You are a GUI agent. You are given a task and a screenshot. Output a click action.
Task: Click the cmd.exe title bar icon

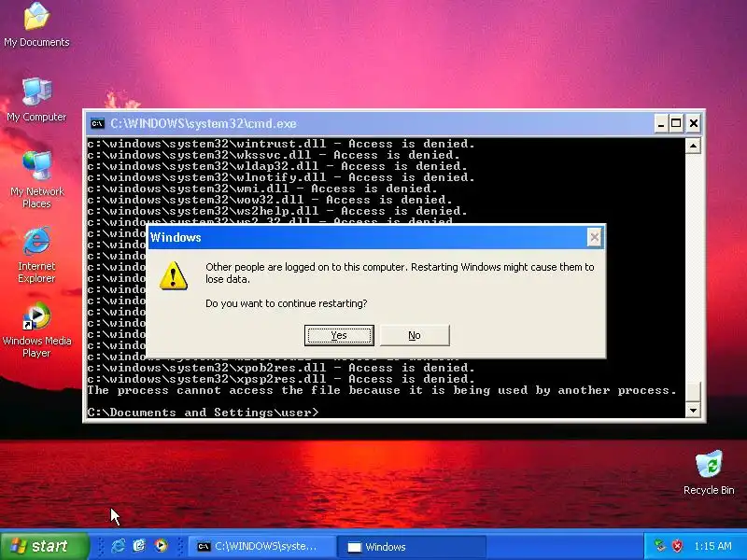(97, 124)
